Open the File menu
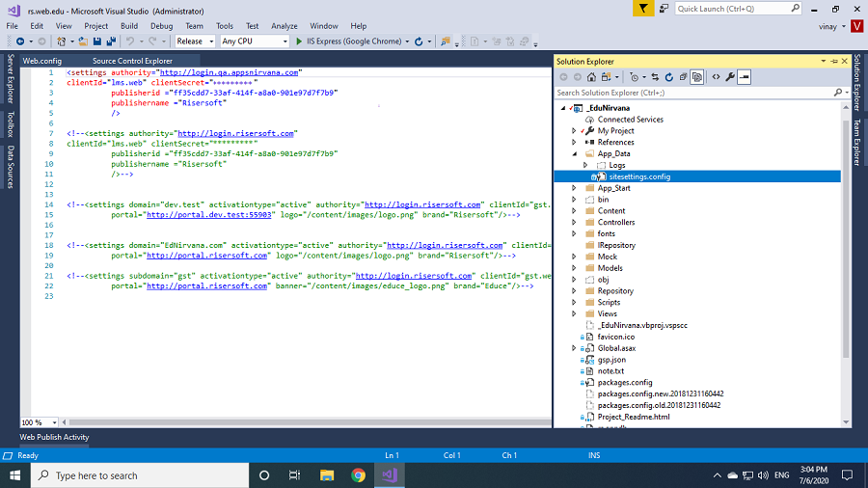868x488 pixels. point(12,26)
